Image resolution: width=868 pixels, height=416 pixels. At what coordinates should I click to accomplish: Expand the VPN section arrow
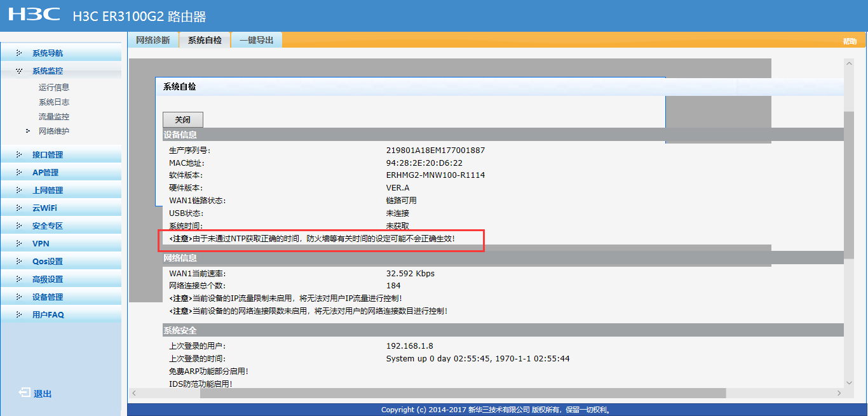(19, 243)
